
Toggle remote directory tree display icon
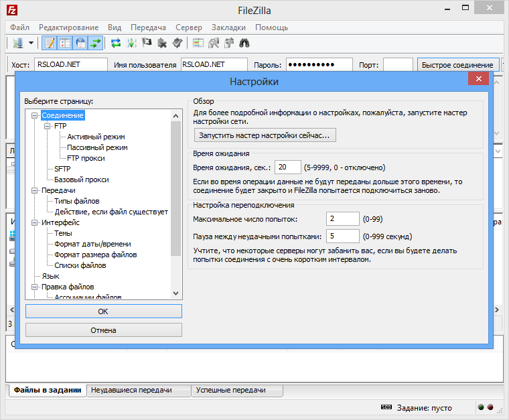click(x=80, y=43)
